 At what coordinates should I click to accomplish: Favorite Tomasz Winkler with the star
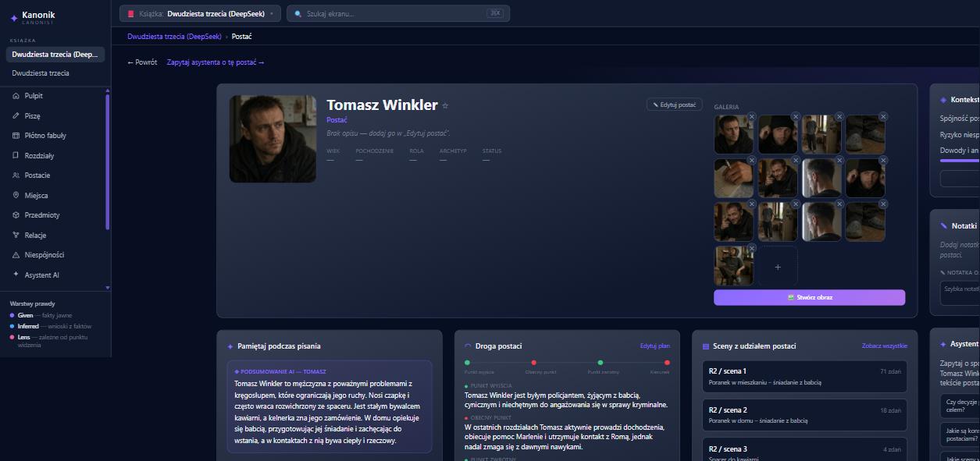(x=445, y=106)
